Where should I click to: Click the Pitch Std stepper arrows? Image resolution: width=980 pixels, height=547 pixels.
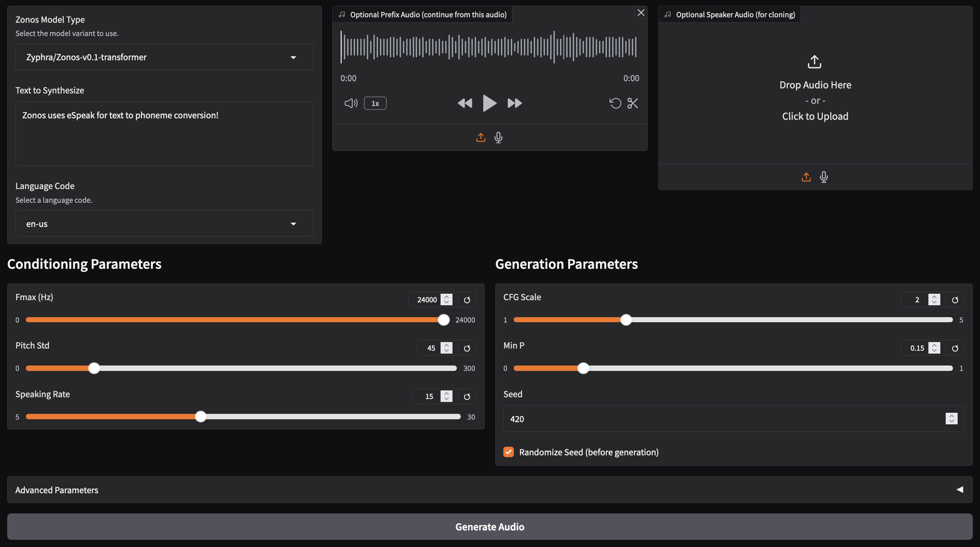[447, 348]
